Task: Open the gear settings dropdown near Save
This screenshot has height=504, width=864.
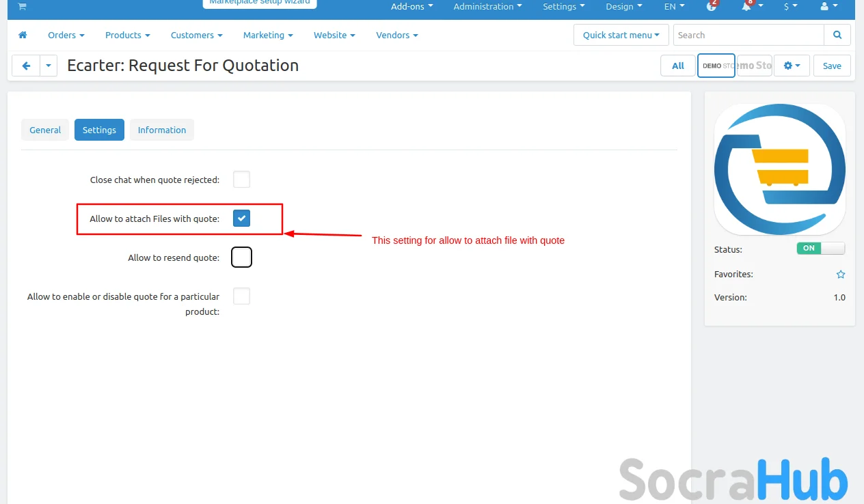Action: 792,66
